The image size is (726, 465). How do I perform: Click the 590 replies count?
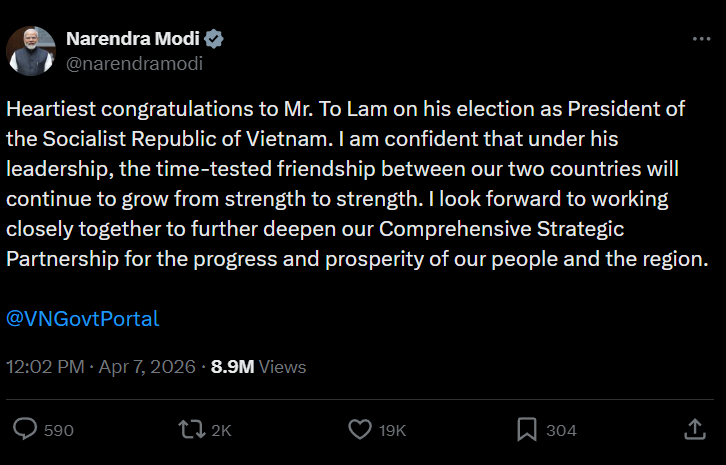[59, 430]
